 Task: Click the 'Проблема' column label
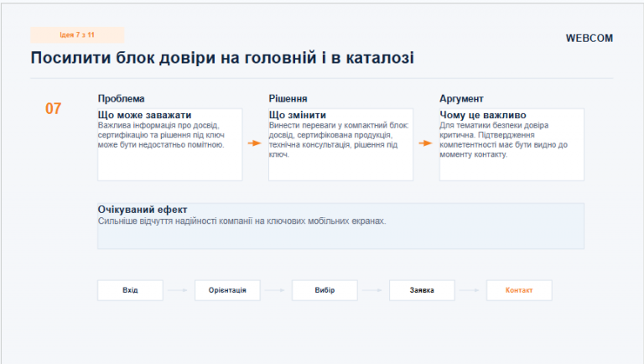pos(121,99)
